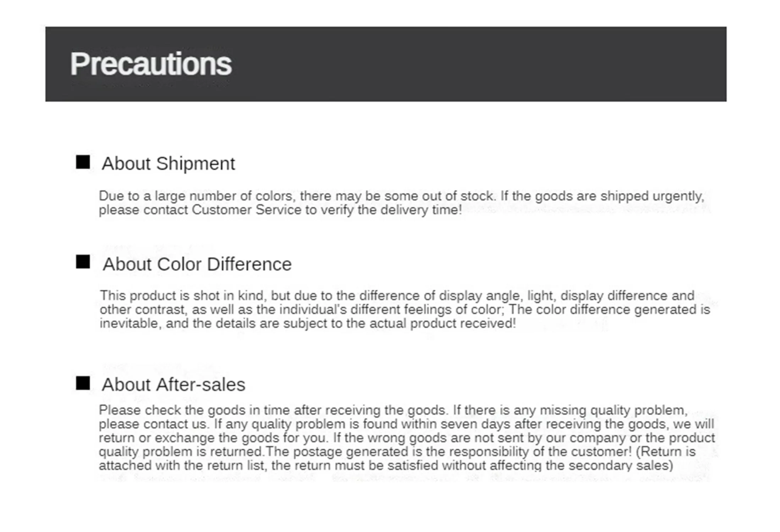This screenshot has height=532, width=780.
Task: Click the line starting "inevitable, and the details"
Action: click(x=307, y=323)
